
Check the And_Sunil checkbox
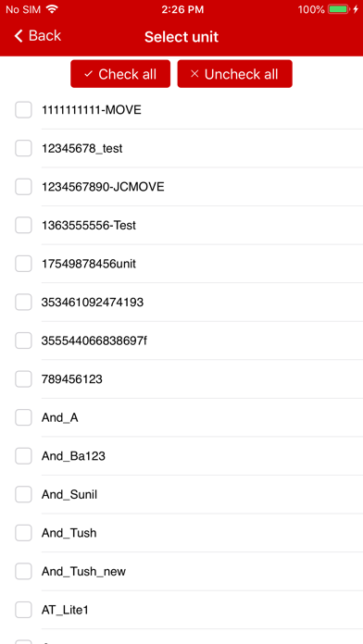pos(23,494)
